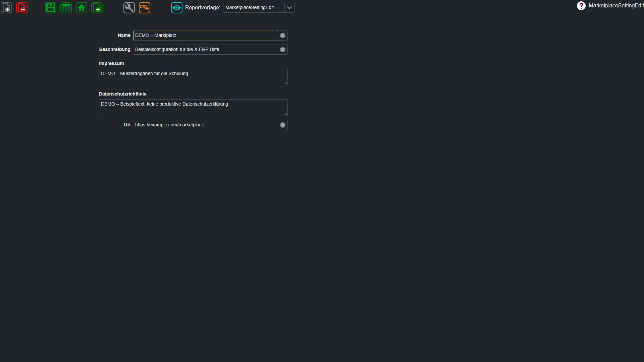Click the Reportvorlage label

(203, 8)
